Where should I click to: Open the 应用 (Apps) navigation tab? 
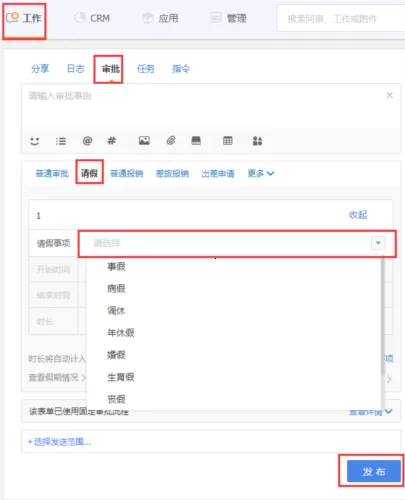click(160, 18)
